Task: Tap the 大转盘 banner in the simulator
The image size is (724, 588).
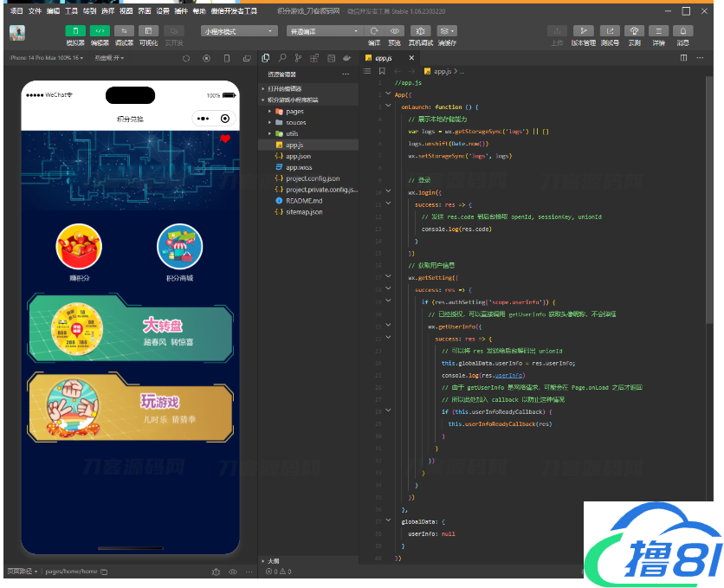Action: (x=130, y=328)
